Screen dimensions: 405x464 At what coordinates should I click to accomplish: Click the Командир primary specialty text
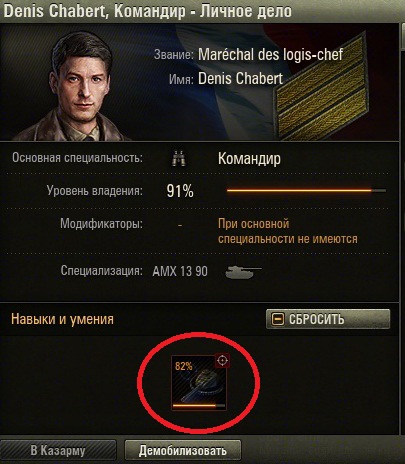coord(249,159)
